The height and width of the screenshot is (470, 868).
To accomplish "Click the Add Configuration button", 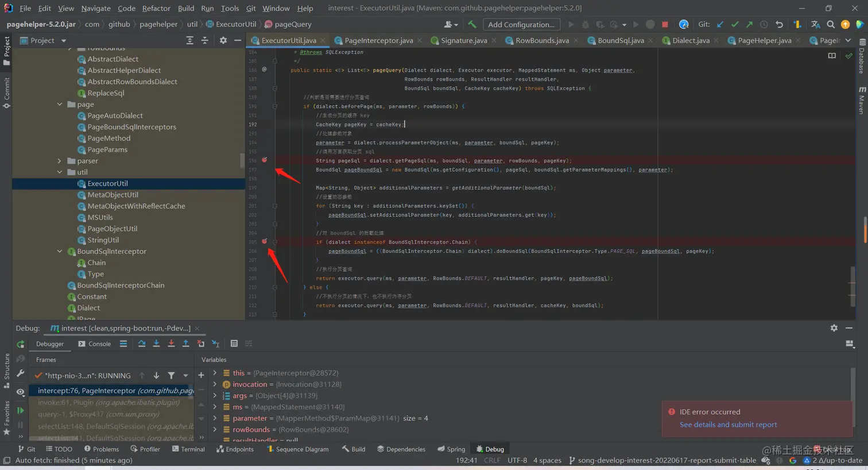I will [521, 24].
